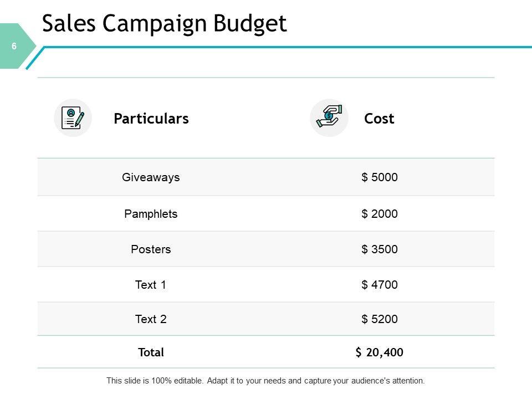Select the Text 1 placeholder cell

point(151,285)
